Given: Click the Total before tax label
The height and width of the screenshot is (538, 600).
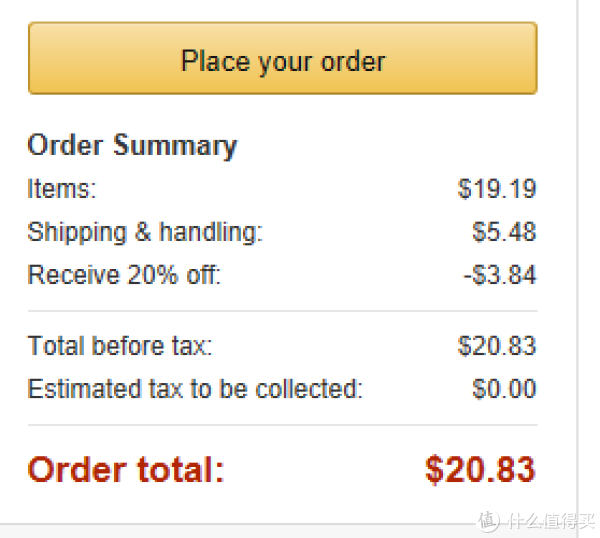Looking at the screenshot, I should tap(120, 346).
